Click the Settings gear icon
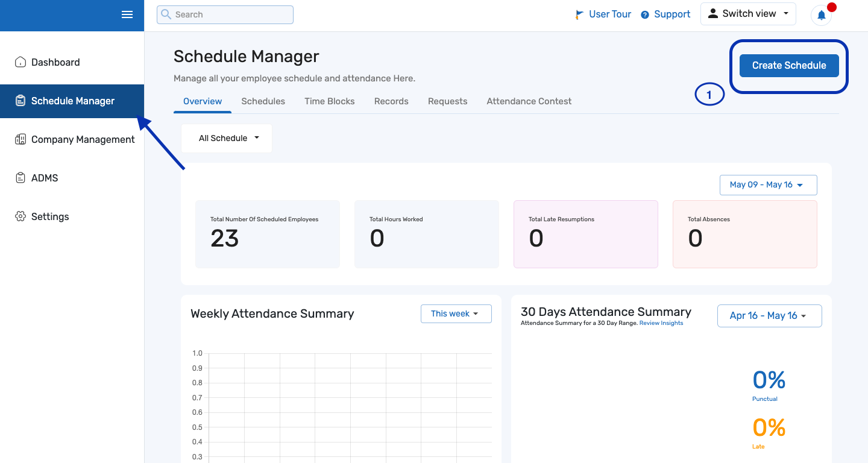Viewport: 868px width, 463px height. [x=20, y=216]
